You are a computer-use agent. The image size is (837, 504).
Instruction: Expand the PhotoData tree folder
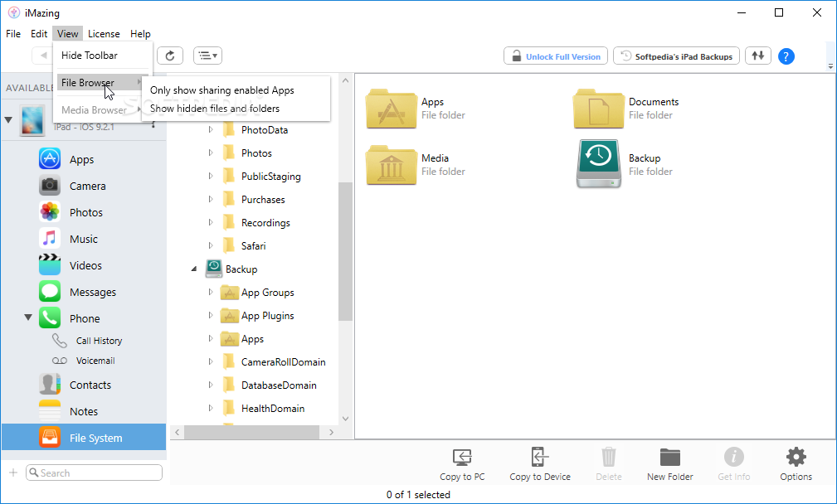(x=211, y=129)
